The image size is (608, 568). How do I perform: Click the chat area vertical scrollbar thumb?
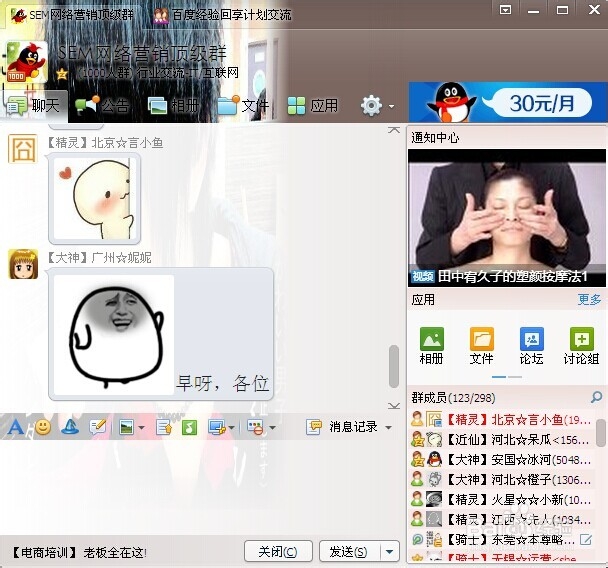point(394,366)
